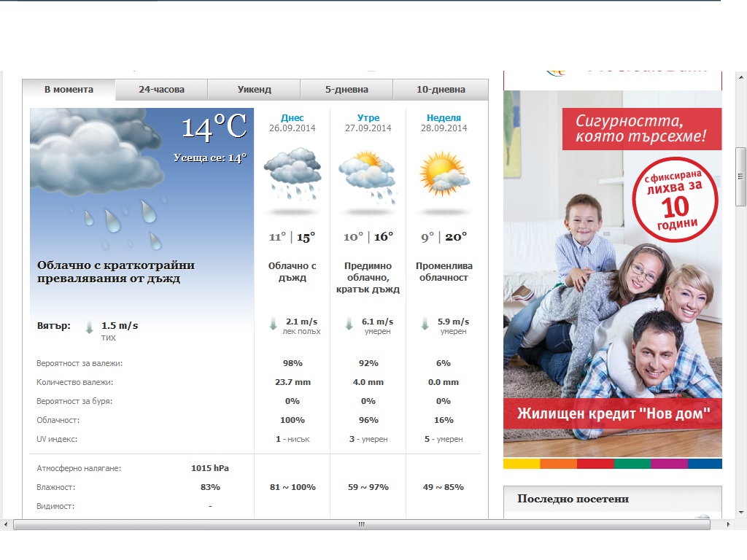Open the 'Жилищен кредит "Нов дом"' ad banner
Viewport: 747px width, 560px height.
613,413
